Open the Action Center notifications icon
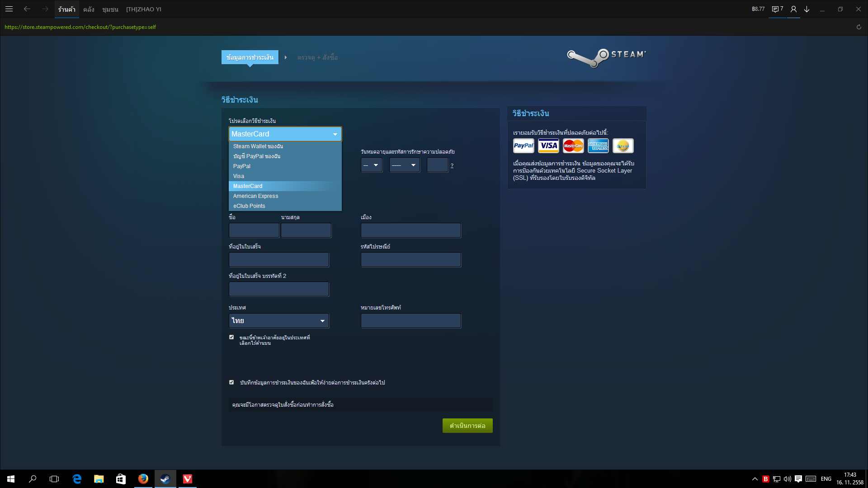 (798, 479)
